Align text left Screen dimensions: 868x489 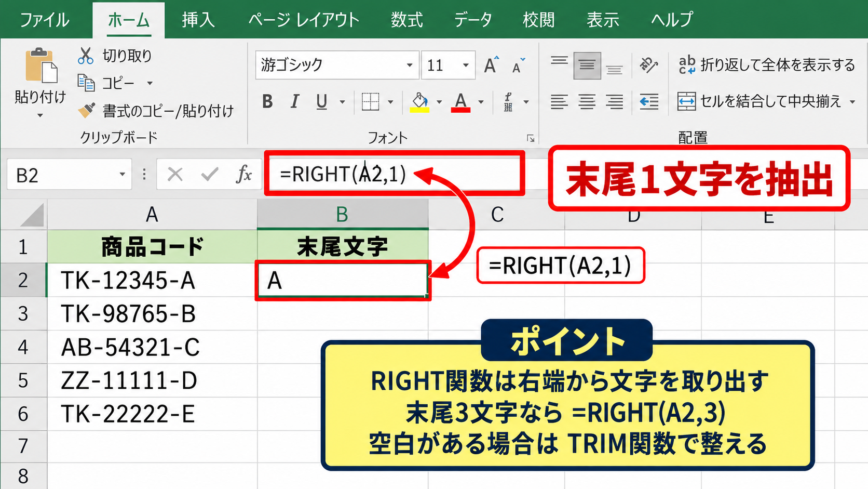click(x=559, y=101)
